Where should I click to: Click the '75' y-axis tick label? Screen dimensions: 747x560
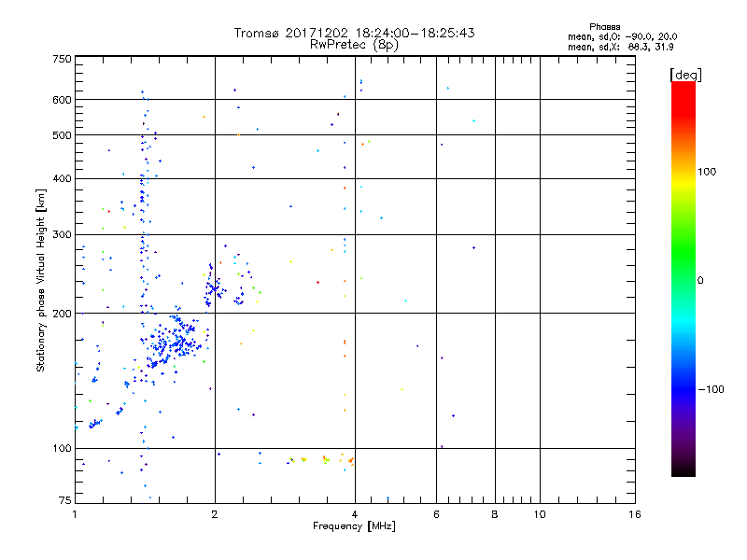coord(65,500)
